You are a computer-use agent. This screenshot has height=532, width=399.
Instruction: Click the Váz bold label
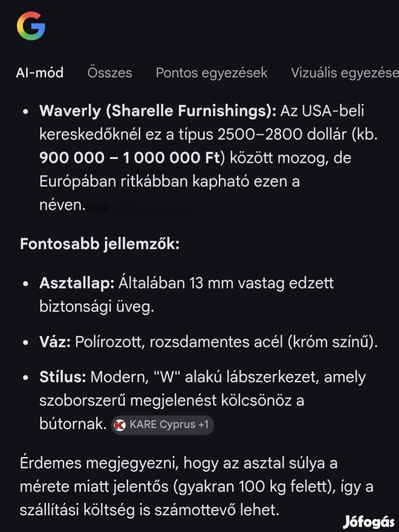(x=55, y=342)
